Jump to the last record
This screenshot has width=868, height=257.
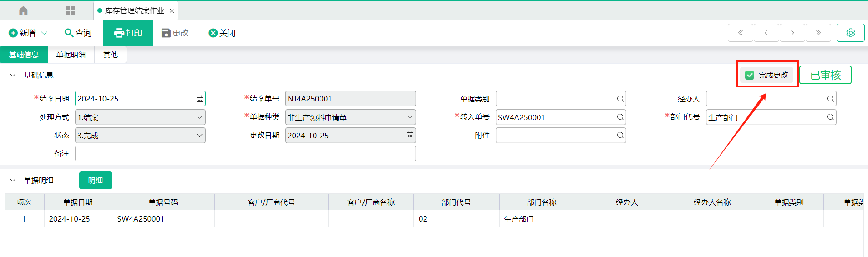pos(818,33)
